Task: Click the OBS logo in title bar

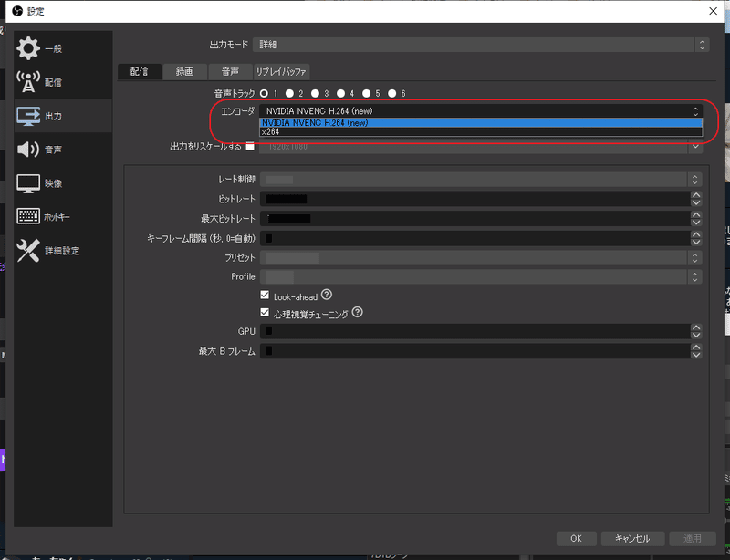Action: click(x=17, y=11)
